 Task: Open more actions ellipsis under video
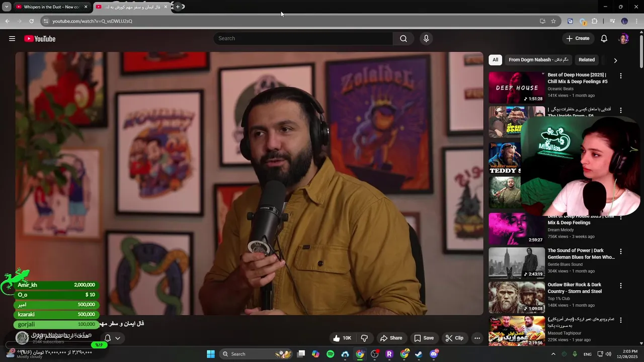(477, 338)
